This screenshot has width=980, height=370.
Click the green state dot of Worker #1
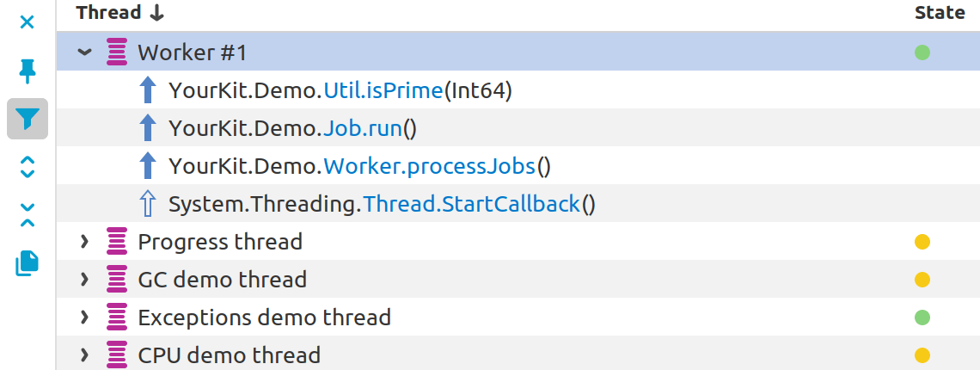click(x=922, y=52)
